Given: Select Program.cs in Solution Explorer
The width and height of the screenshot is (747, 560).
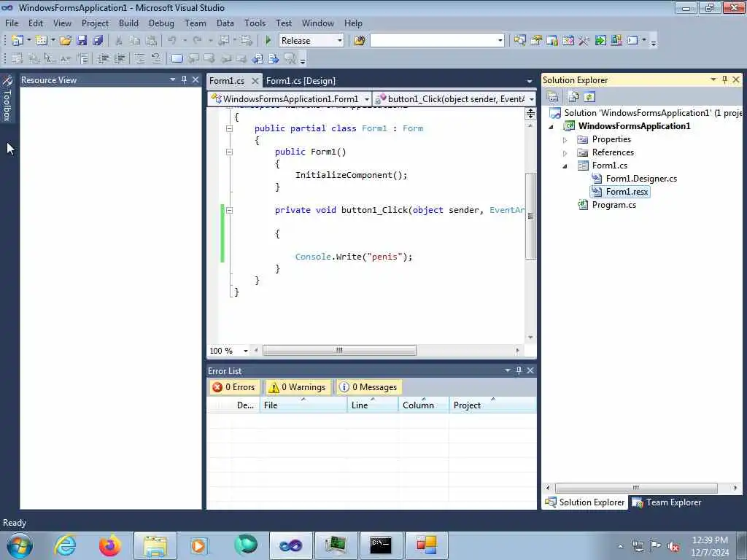Looking at the screenshot, I should pyautogui.click(x=614, y=205).
